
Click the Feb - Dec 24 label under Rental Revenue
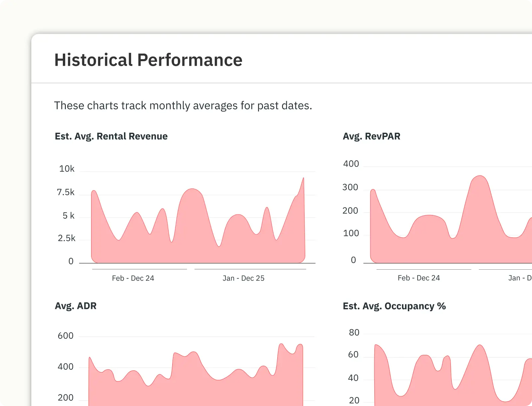pos(133,278)
